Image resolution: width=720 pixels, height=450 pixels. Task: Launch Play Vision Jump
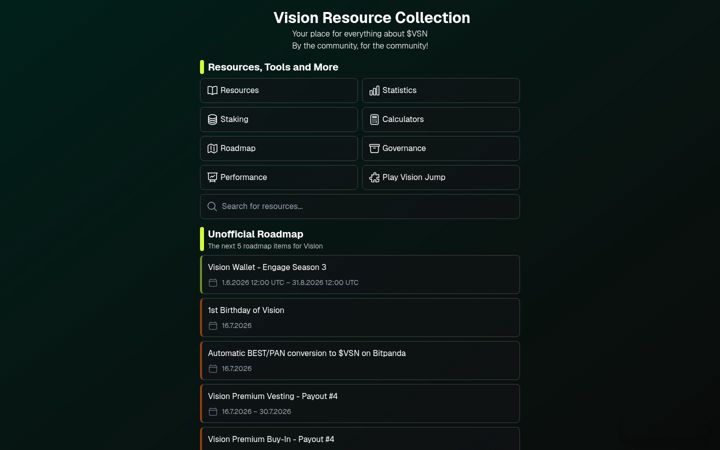[441, 177]
